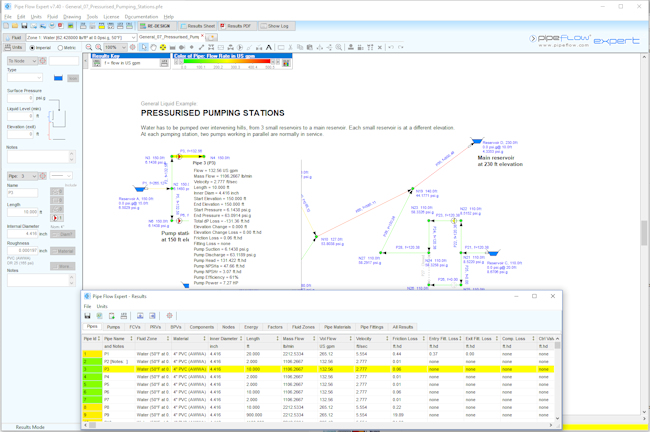The image size is (650, 432).
Task: Click the Results PDF button
Action: 236,26
